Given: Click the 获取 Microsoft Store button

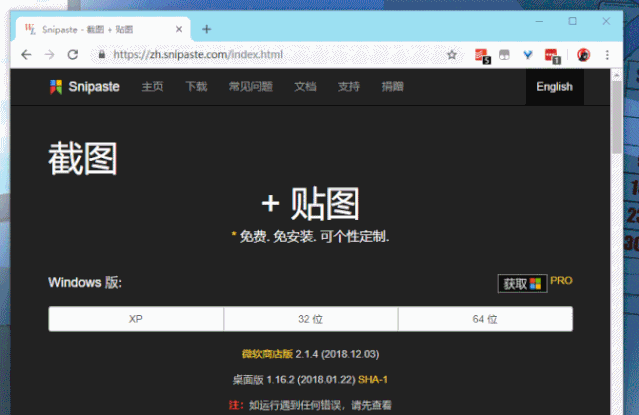Looking at the screenshot, I should coord(522,283).
